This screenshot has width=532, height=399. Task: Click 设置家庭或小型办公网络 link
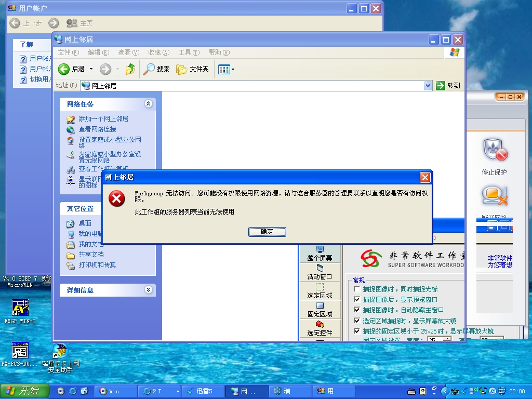coord(110,142)
